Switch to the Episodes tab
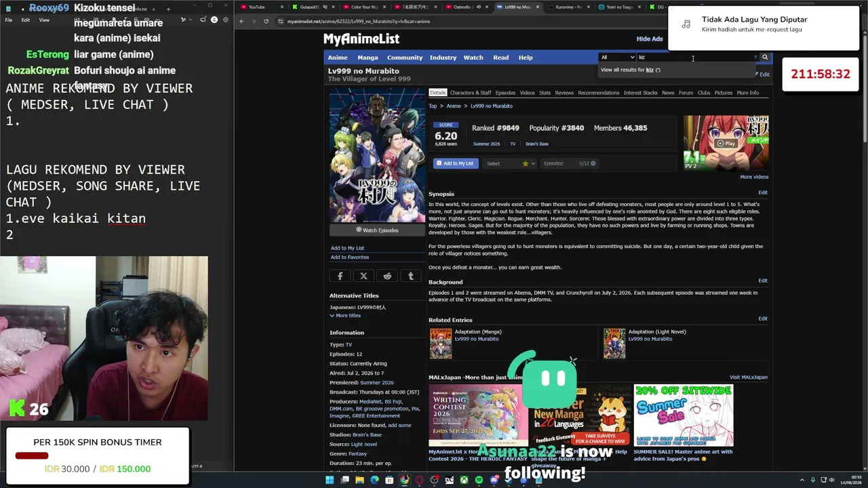The height and width of the screenshot is (488, 868). (505, 93)
